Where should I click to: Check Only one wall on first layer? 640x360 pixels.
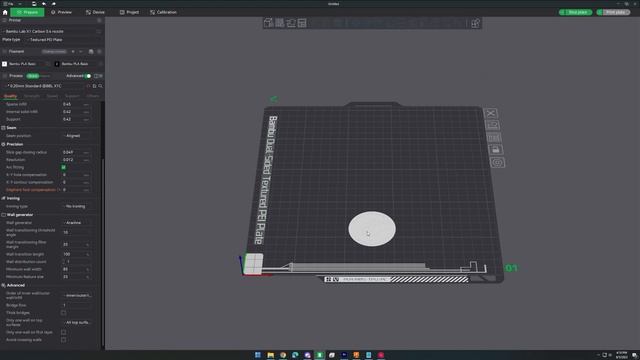(63, 333)
